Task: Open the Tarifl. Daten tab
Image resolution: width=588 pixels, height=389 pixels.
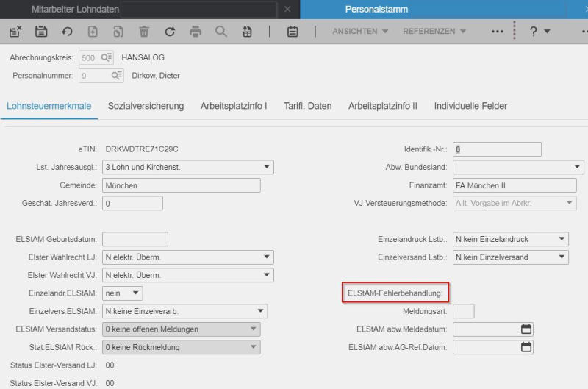Action: click(307, 106)
